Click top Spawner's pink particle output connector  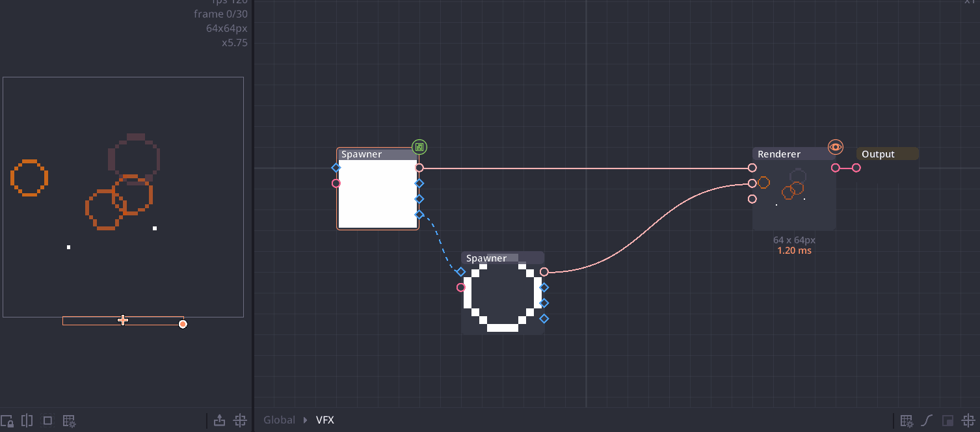(x=419, y=168)
